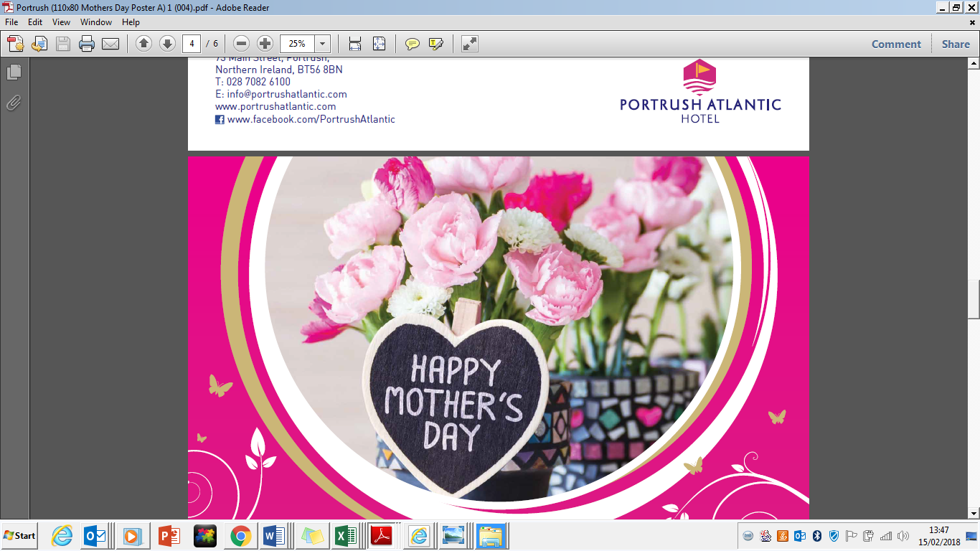
Task: Click the volume speaker tray icon
Action: (903, 536)
